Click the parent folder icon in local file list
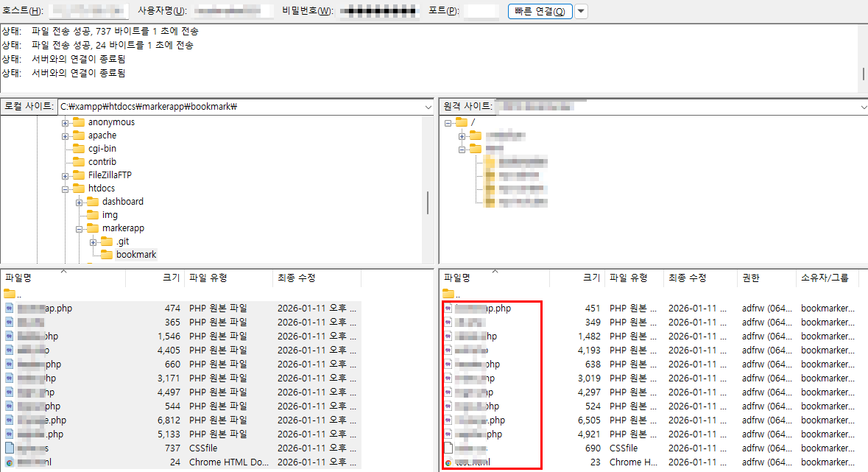Image resolution: width=868 pixels, height=472 pixels. 10,294
